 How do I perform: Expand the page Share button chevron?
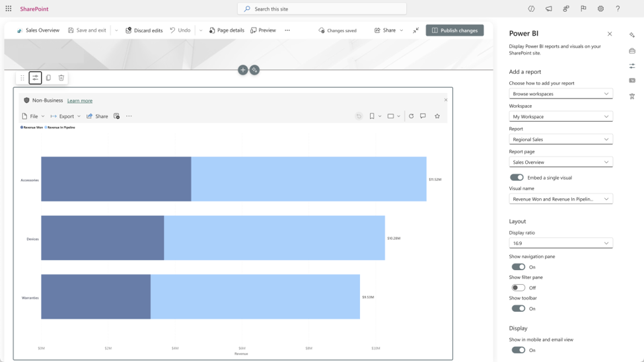pyautogui.click(x=402, y=30)
